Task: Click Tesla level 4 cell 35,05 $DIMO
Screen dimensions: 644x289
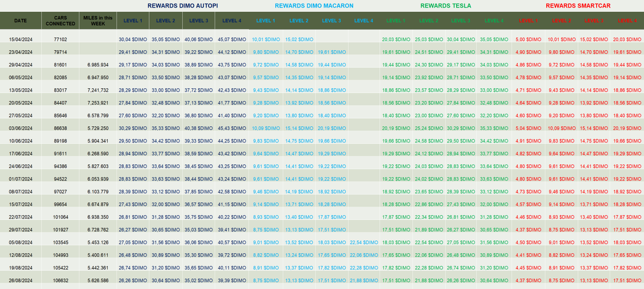Action: (x=494, y=39)
